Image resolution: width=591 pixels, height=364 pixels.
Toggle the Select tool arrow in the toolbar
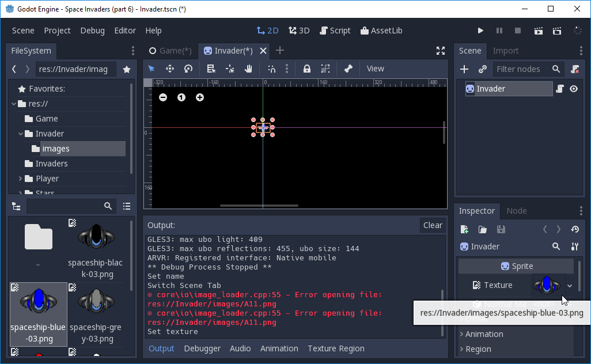(151, 68)
